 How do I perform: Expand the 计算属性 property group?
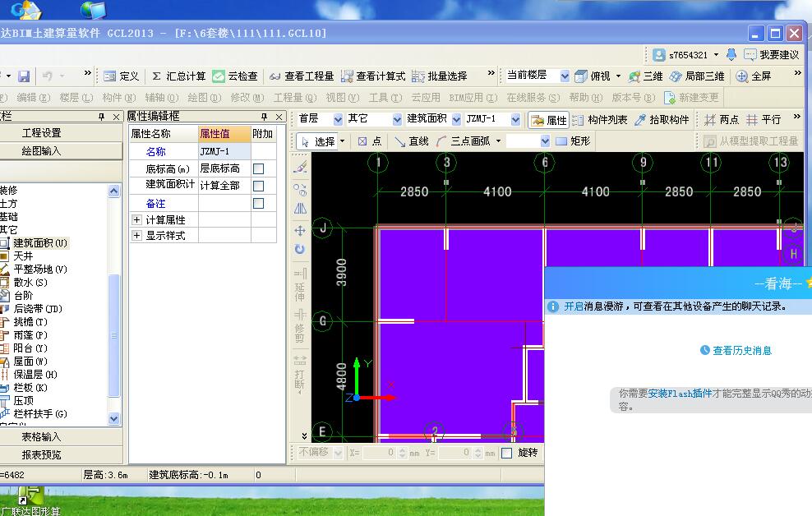click(136, 220)
